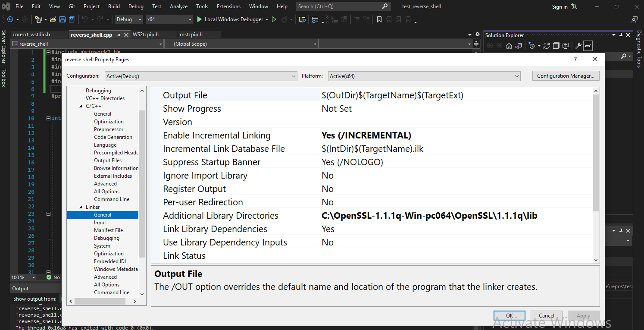Viewport: 644px width, 330px height.
Task: Open the Server Explorer side tab
Action: (x=4, y=47)
